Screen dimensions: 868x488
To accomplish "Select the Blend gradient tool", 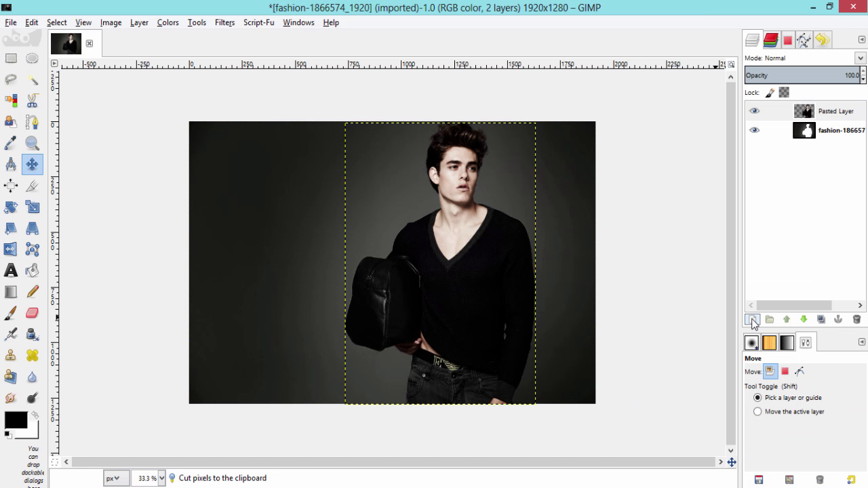I will [x=11, y=291].
